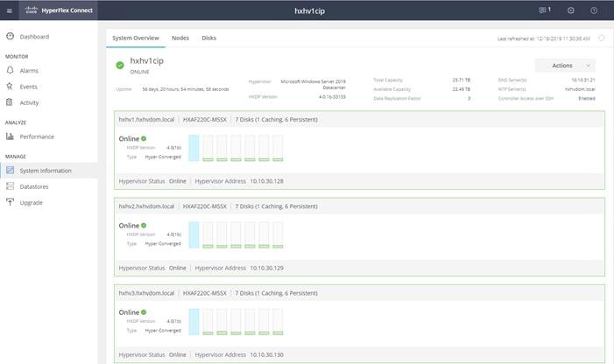Click the Online status dot for hxhv2
Viewport: 614px width, 364px height.
144,225
